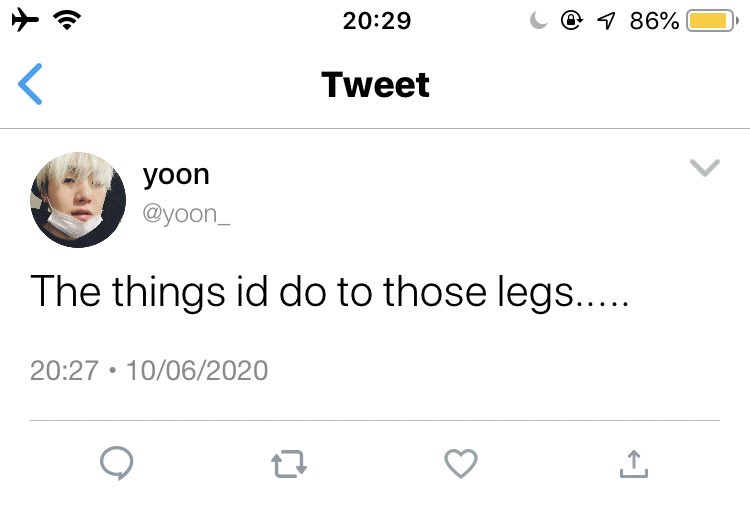Open the reply speech bubble icon

coord(117,463)
